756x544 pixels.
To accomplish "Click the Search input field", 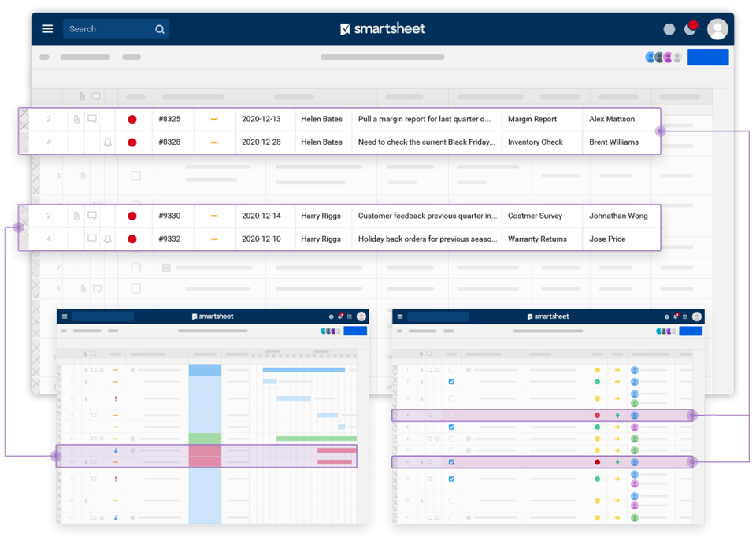I will tap(116, 29).
